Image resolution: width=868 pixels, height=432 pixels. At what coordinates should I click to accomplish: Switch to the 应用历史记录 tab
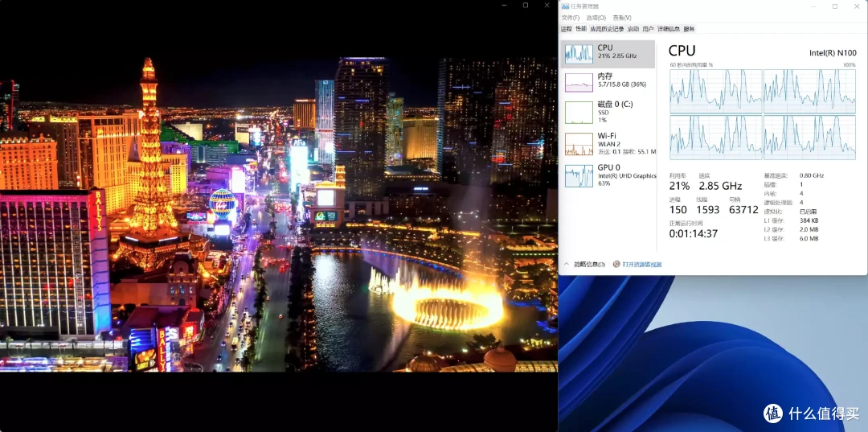coord(607,29)
